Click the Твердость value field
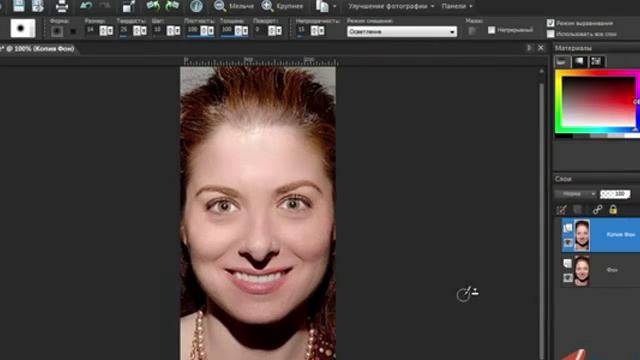 coord(124,30)
